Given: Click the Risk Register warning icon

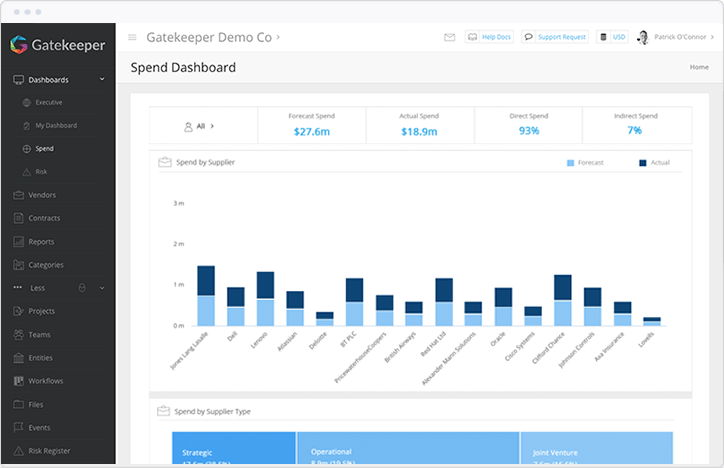Looking at the screenshot, I should (18, 450).
